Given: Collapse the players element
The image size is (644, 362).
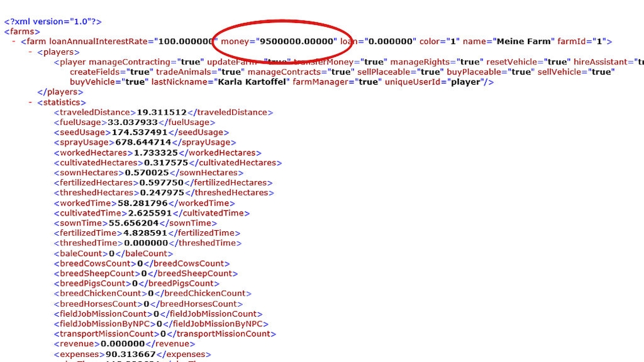Looking at the screenshot, I should pos(31,52).
